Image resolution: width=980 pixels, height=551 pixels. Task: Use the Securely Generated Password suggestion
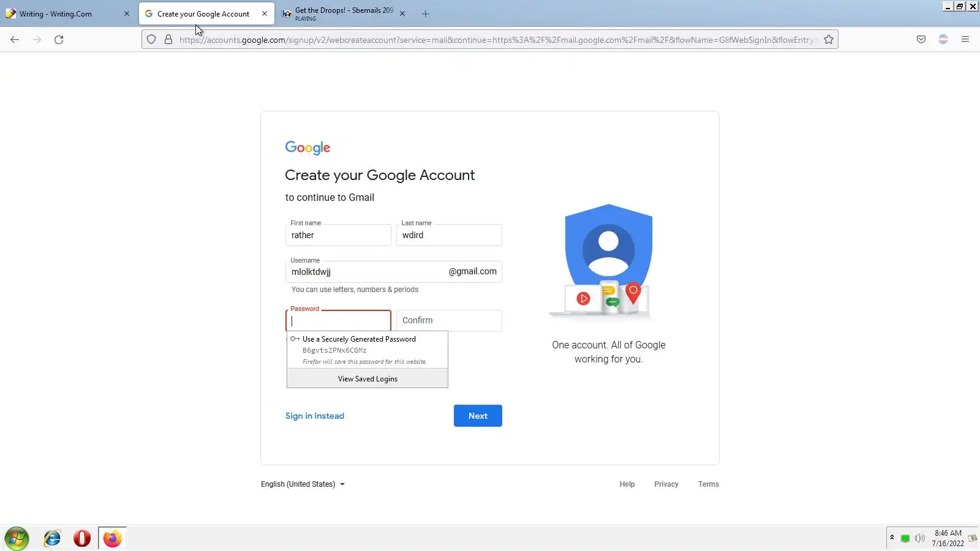367,350
